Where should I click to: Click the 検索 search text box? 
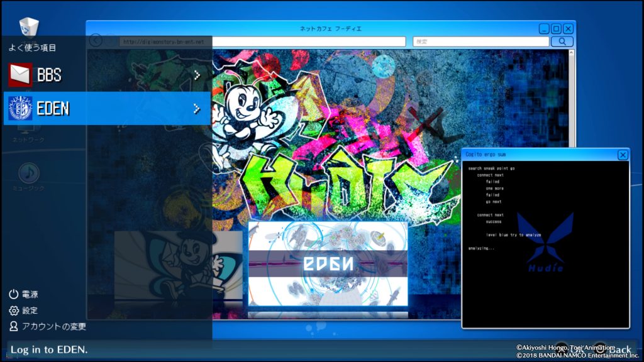[x=480, y=41]
